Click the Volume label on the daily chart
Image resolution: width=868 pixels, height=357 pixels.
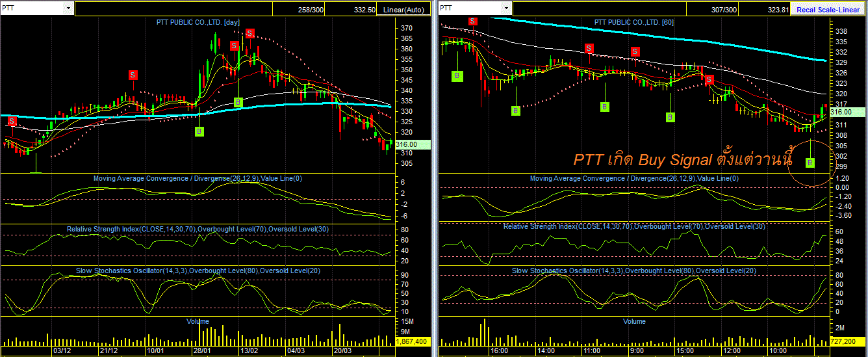click(x=198, y=321)
